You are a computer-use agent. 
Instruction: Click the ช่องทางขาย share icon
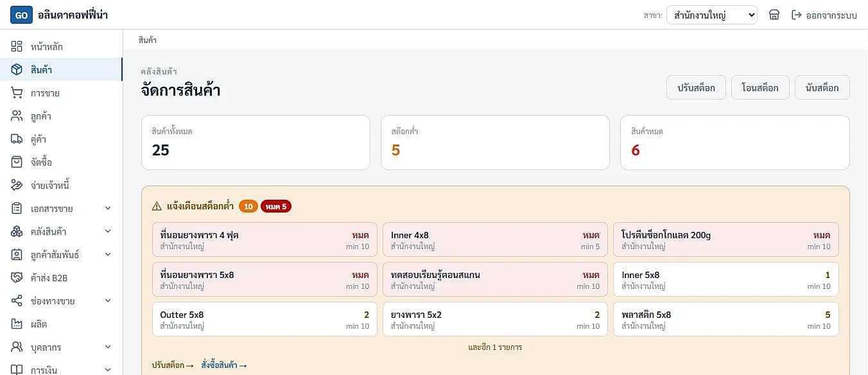(x=17, y=301)
